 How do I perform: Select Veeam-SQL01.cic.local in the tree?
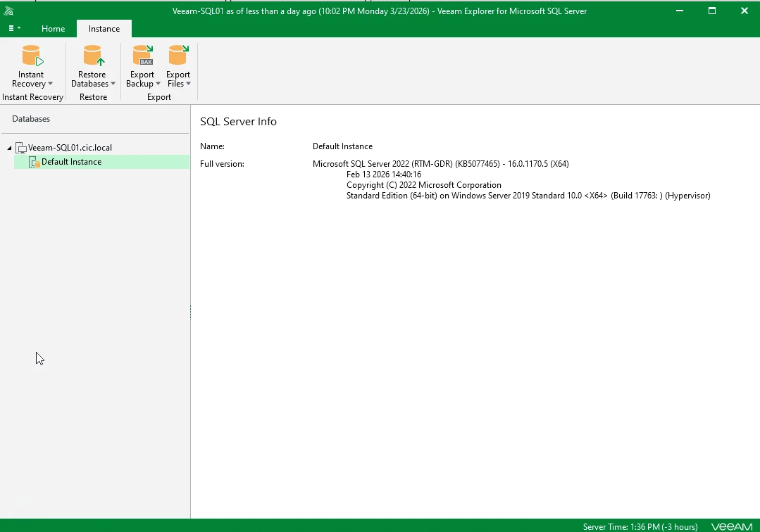click(70, 148)
